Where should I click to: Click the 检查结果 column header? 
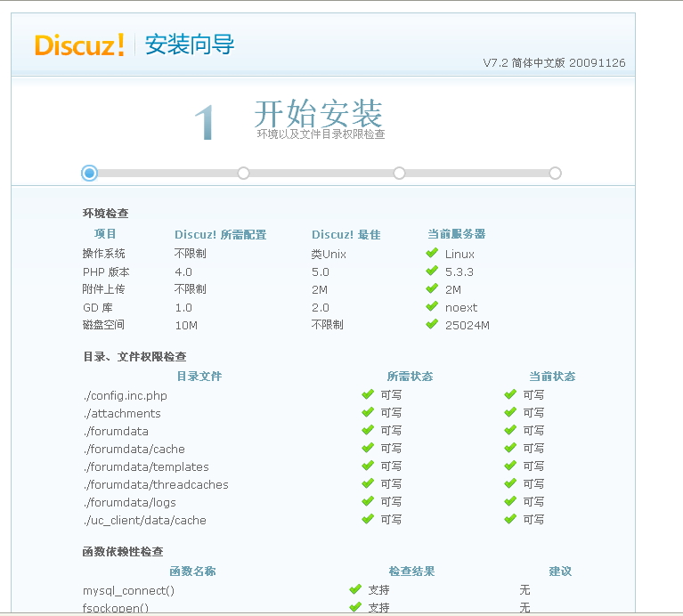411,571
